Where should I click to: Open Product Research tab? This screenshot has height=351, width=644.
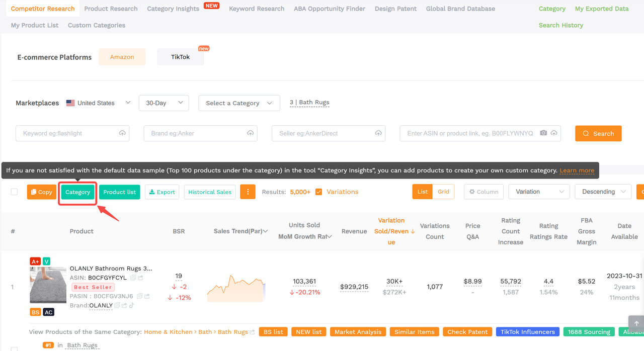tap(111, 9)
